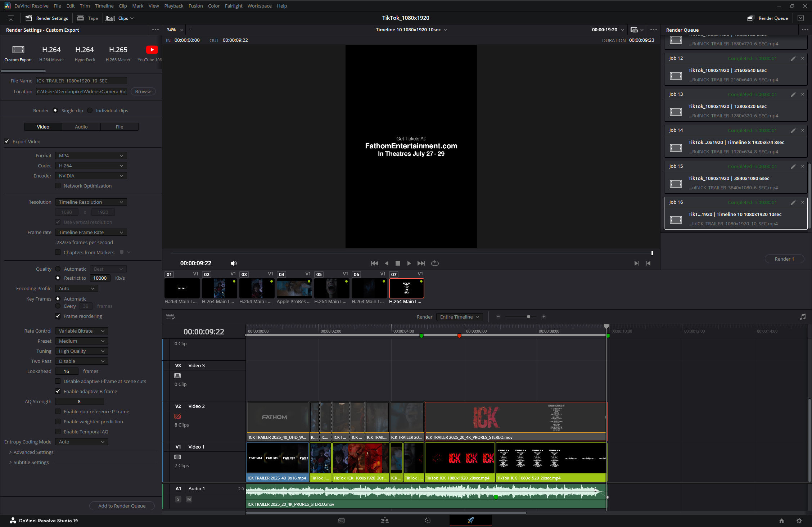Open the Workspace menu
This screenshot has height=527, width=812.
point(260,6)
